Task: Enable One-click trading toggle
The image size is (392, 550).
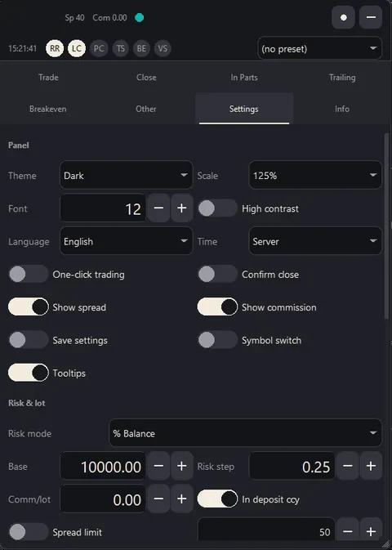Action: (x=29, y=274)
